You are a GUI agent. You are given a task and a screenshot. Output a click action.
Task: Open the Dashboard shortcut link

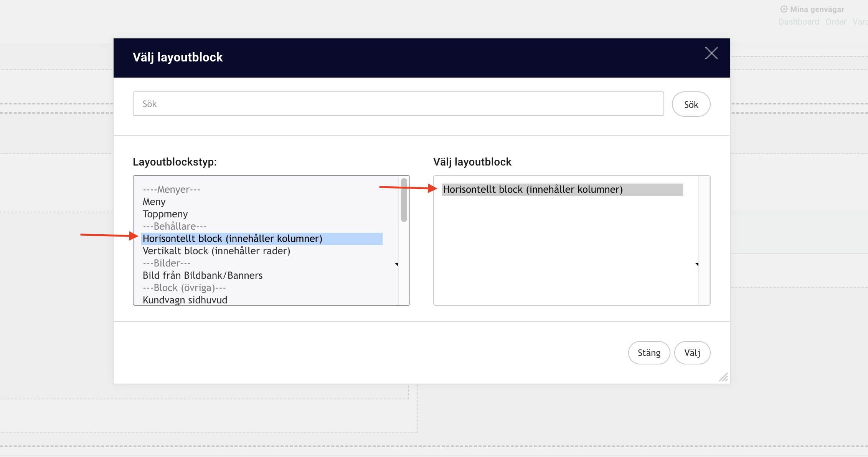pos(799,22)
